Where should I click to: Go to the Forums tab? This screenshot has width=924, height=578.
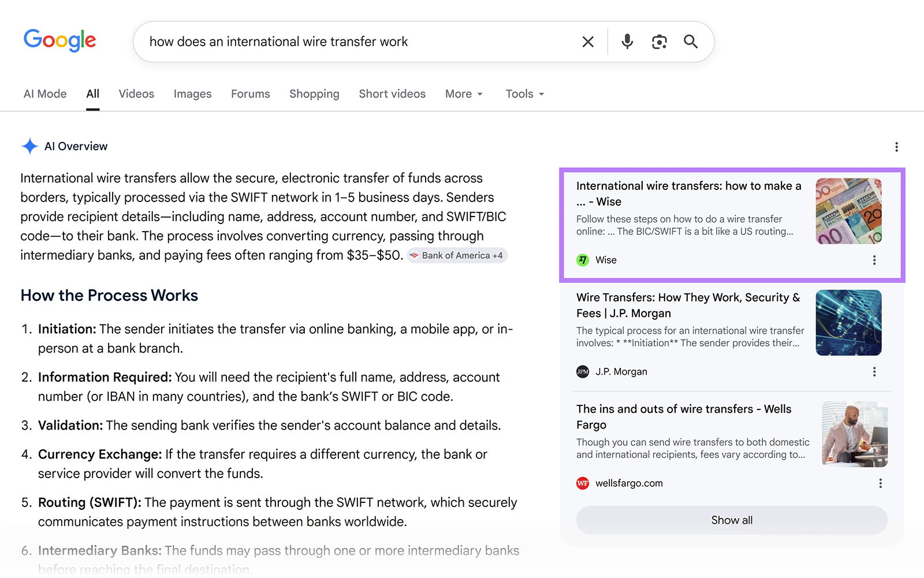click(251, 94)
